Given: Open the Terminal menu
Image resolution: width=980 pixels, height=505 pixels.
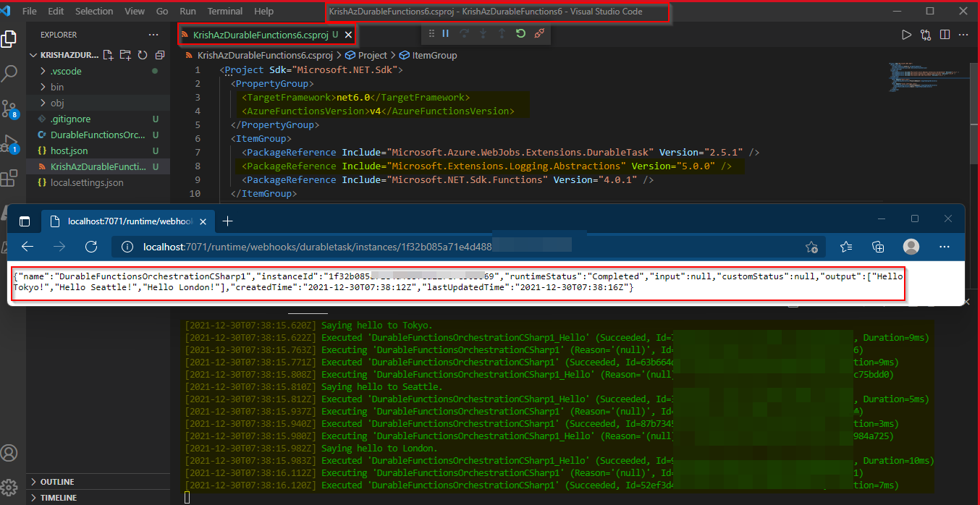Looking at the screenshot, I should (225, 12).
